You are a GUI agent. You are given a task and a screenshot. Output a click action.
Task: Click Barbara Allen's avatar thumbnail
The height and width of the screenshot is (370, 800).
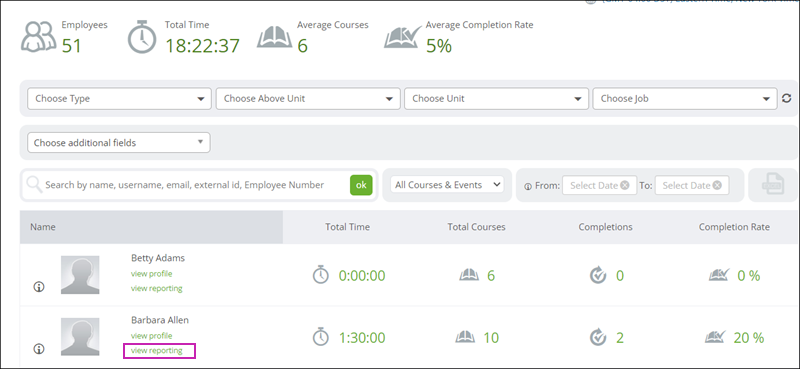[x=80, y=337]
